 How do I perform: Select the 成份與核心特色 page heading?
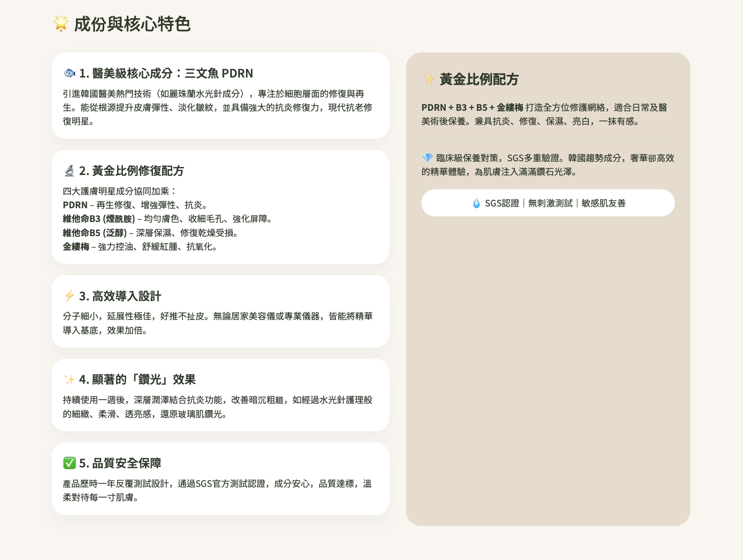click(x=132, y=24)
